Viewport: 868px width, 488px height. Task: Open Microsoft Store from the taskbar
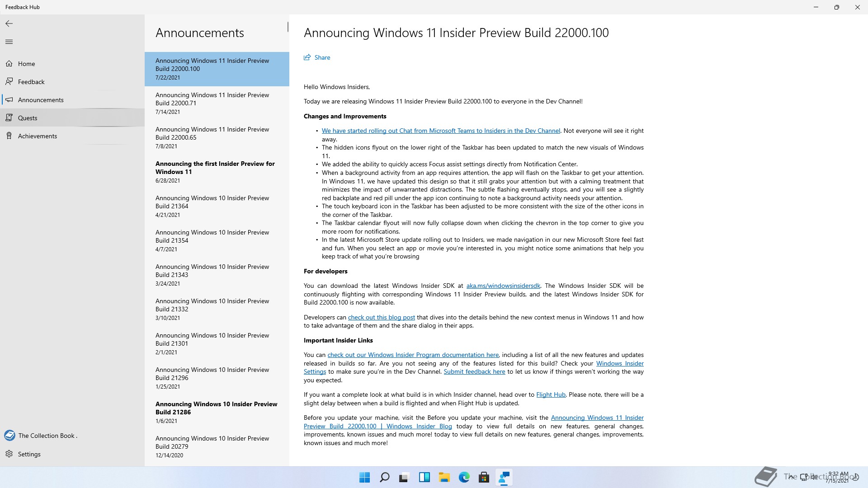(484, 478)
